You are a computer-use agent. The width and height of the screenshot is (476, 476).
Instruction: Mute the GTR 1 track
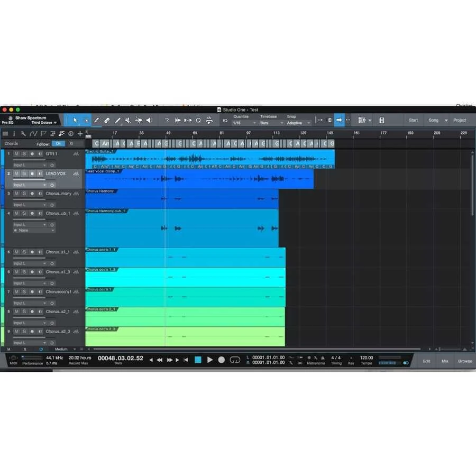pos(16,153)
